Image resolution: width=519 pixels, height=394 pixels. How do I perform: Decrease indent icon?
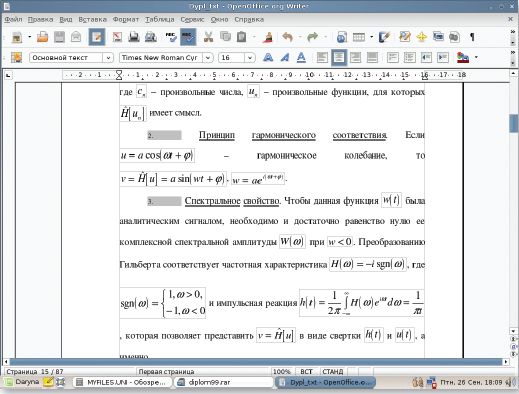(426, 58)
